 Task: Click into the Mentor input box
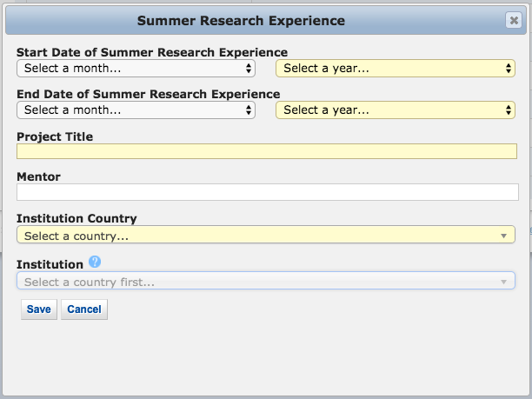[266, 192]
